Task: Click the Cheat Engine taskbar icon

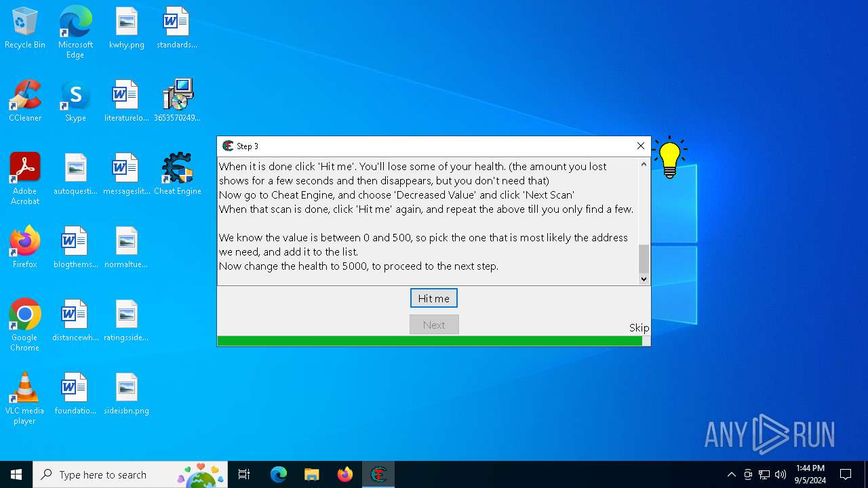Action: tap(378, 474)
